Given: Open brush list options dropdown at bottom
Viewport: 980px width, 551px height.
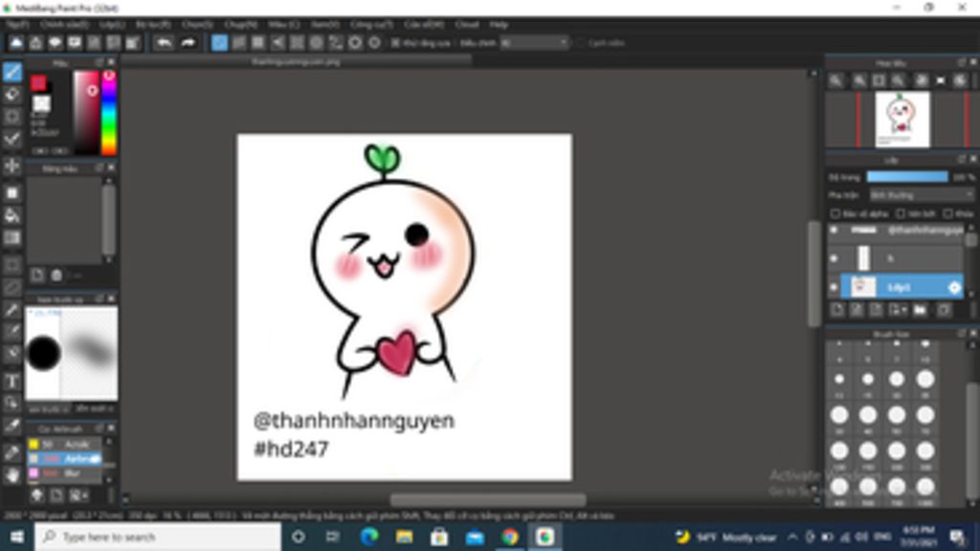Looking at the screenshot, I should [78, 496].
